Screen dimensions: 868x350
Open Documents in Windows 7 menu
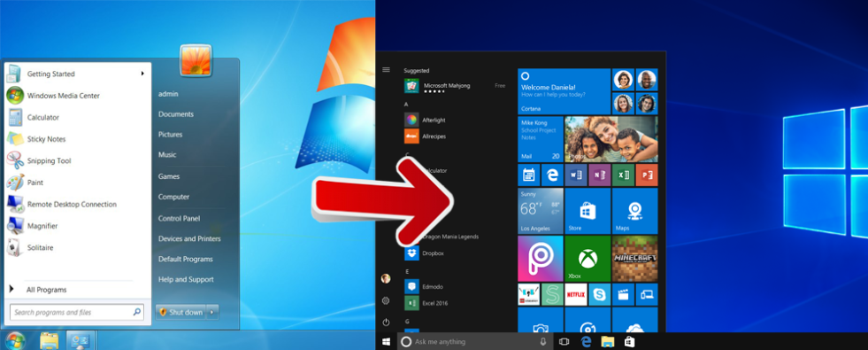(x=176, y=113)
